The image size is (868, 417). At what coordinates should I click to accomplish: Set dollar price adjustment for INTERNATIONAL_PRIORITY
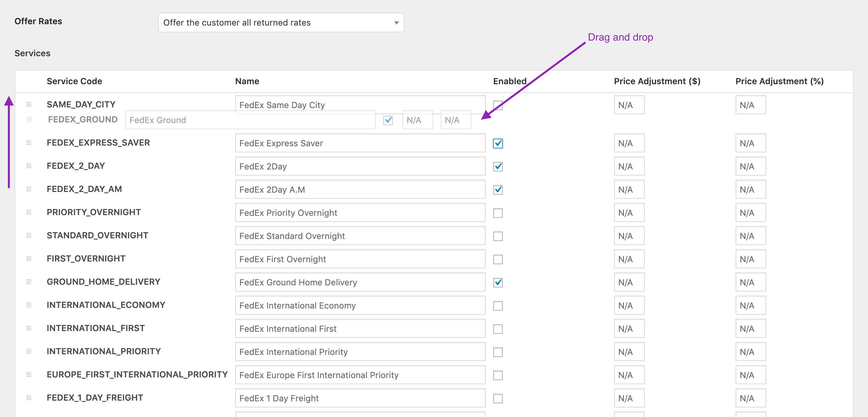click(629, 352)
